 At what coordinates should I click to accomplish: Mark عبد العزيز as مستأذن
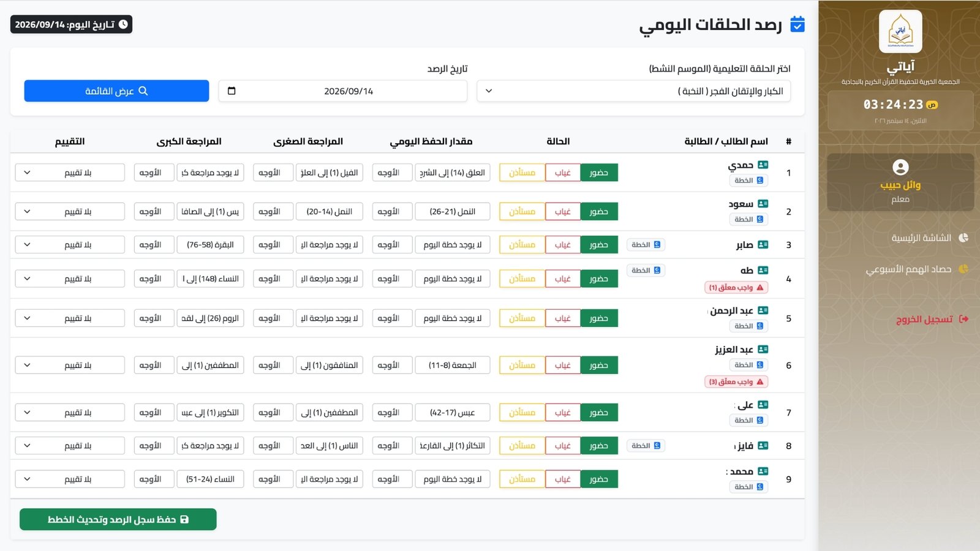(522, 365)
